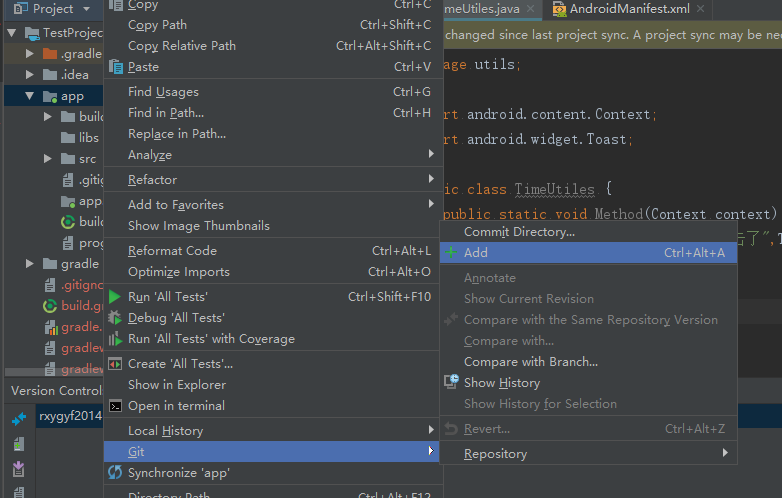Choose Show in Explorer

pos(273,385)
